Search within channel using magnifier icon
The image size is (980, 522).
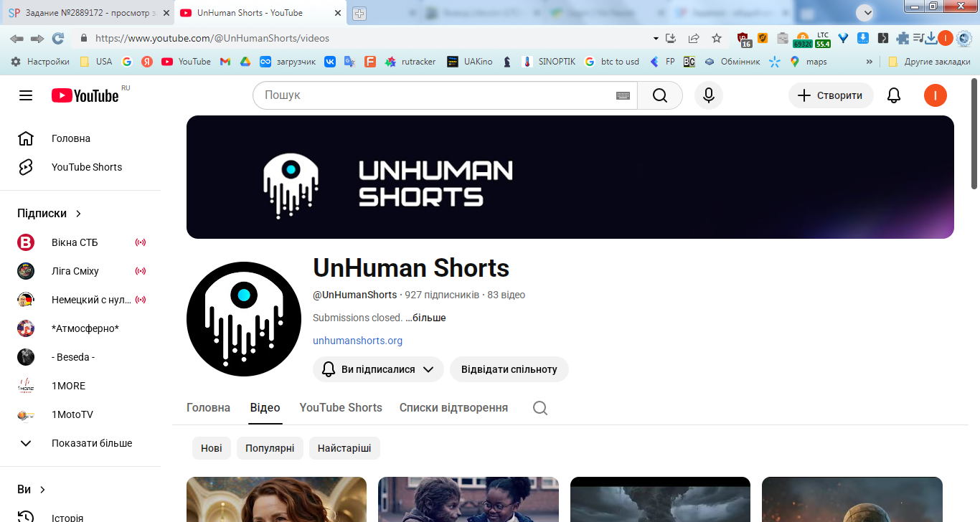(540, 408)
